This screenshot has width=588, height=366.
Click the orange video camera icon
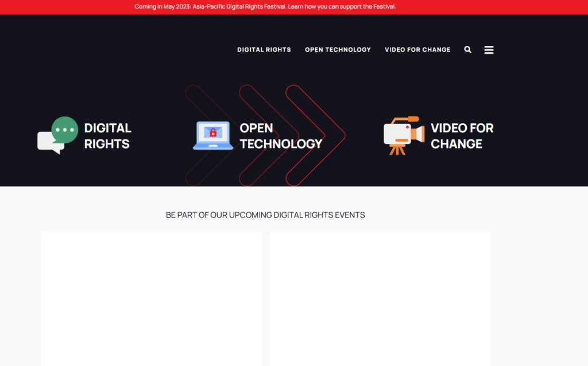(404, 135)
